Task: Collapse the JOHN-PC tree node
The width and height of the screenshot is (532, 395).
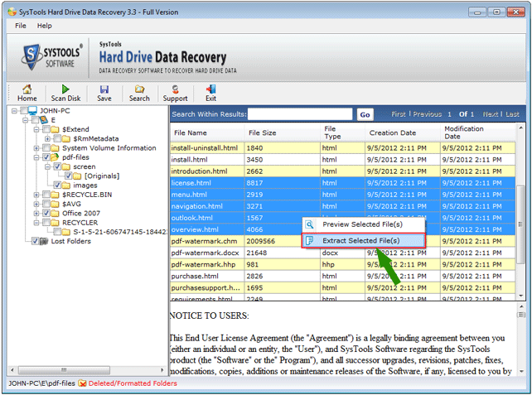Action: [x=14, y=111]
